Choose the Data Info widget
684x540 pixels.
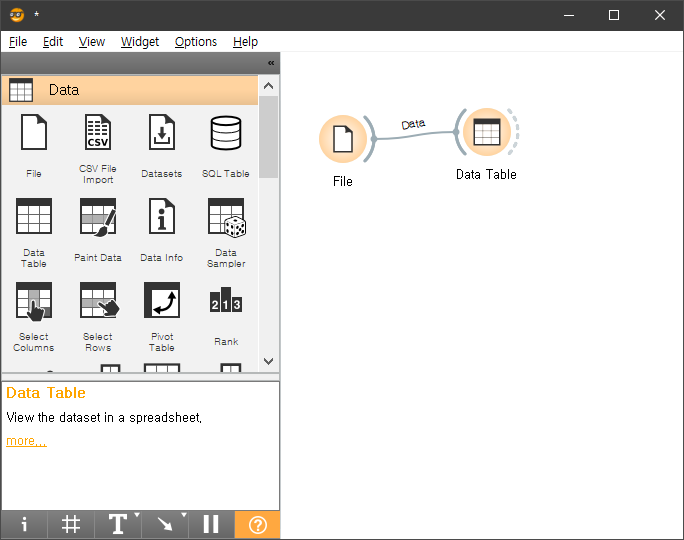162,230
